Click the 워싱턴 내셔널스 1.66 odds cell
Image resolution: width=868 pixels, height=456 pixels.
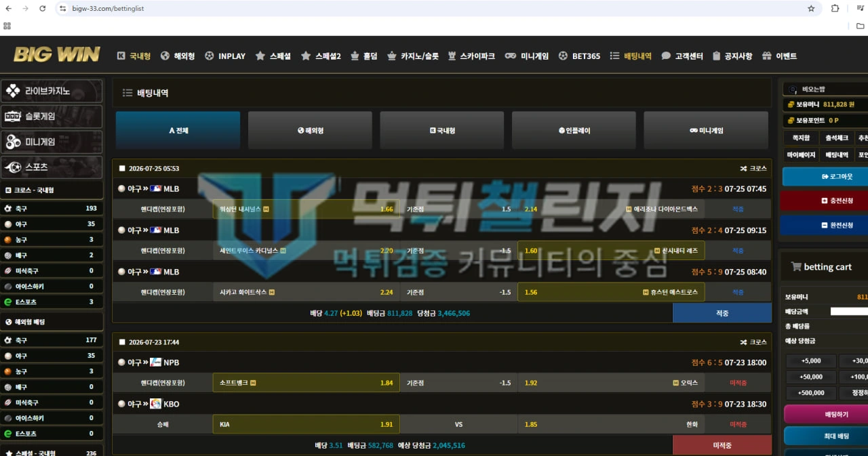pyautogui.click(x=306, y=209)
